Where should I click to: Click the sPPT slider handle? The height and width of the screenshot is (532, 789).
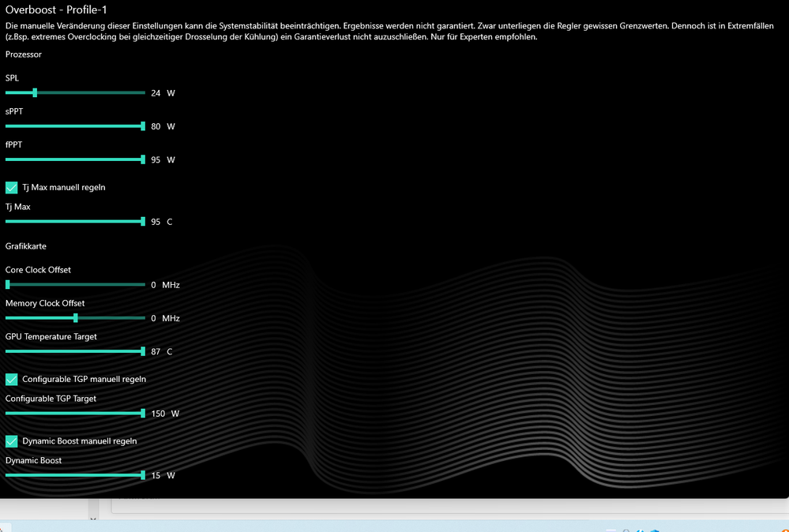[142, 126]
